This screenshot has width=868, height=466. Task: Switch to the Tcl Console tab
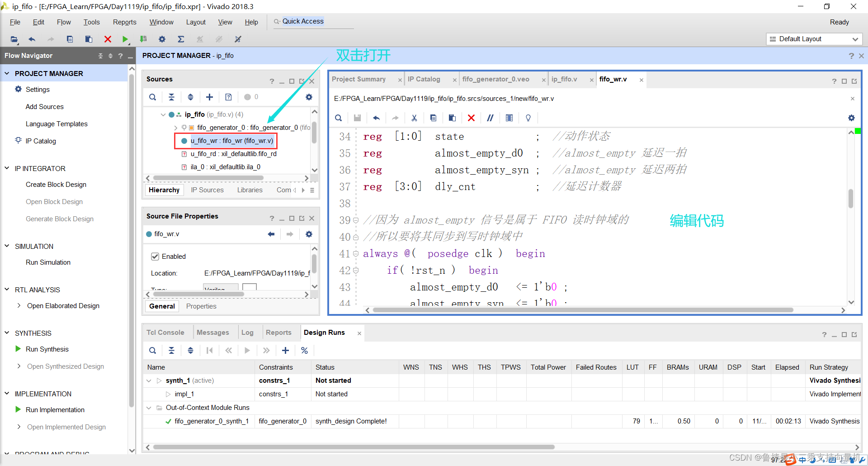point(165,333)
